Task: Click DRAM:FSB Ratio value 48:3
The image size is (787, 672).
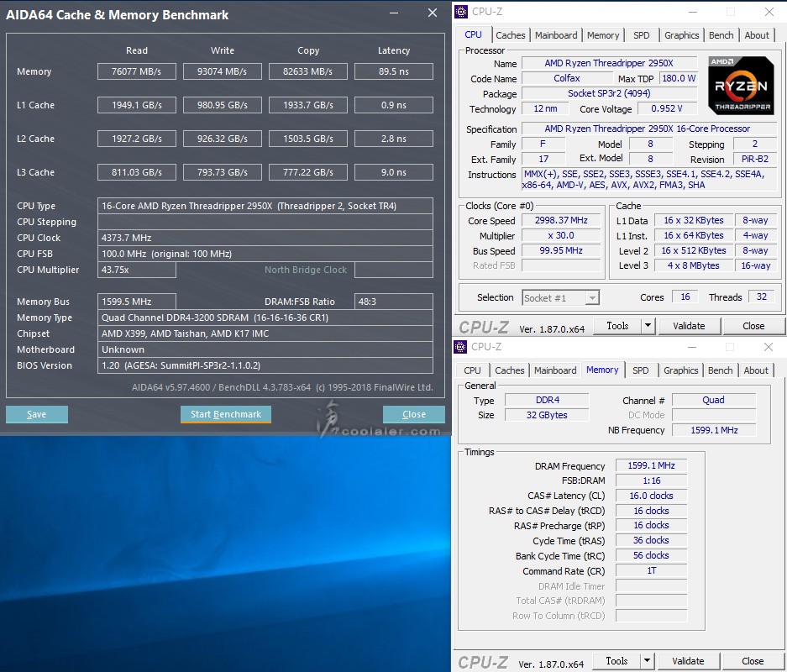Action: (x=393, y=302)
